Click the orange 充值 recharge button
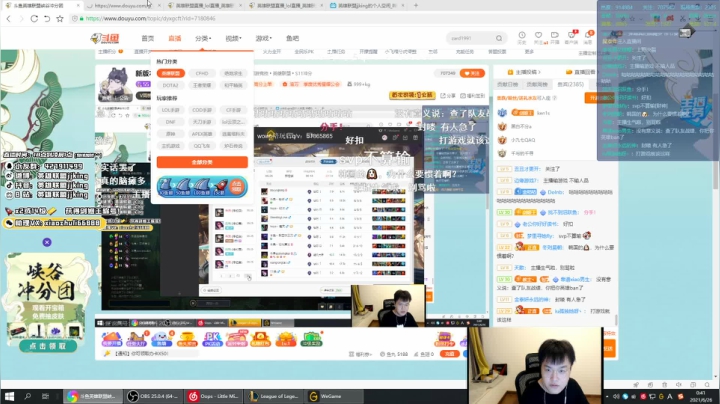 tap(450, 354)
